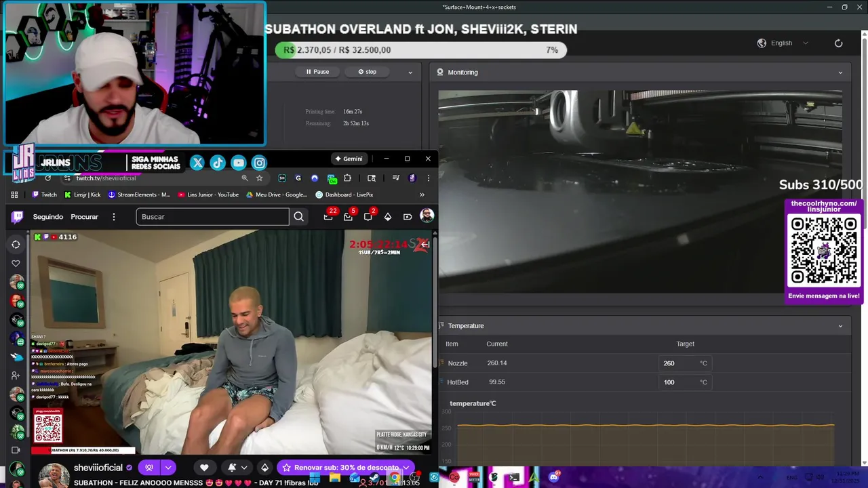This screenshot has height=488, width=868.
Task: Open the Dashboard - LivePix bookmark
Action: pos(344,195)
